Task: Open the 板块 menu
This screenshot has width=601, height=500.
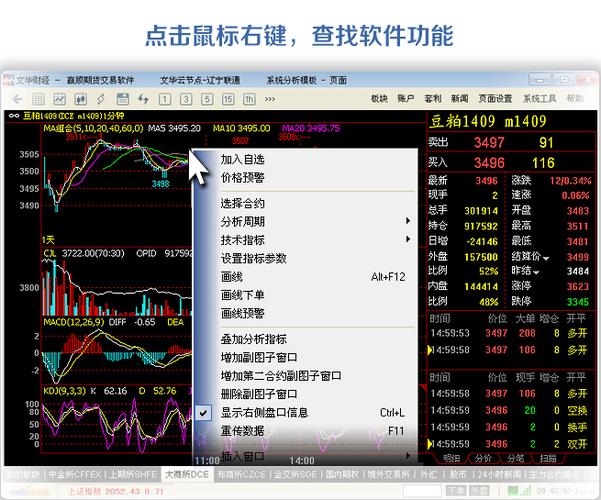Action: click(379, 99)
